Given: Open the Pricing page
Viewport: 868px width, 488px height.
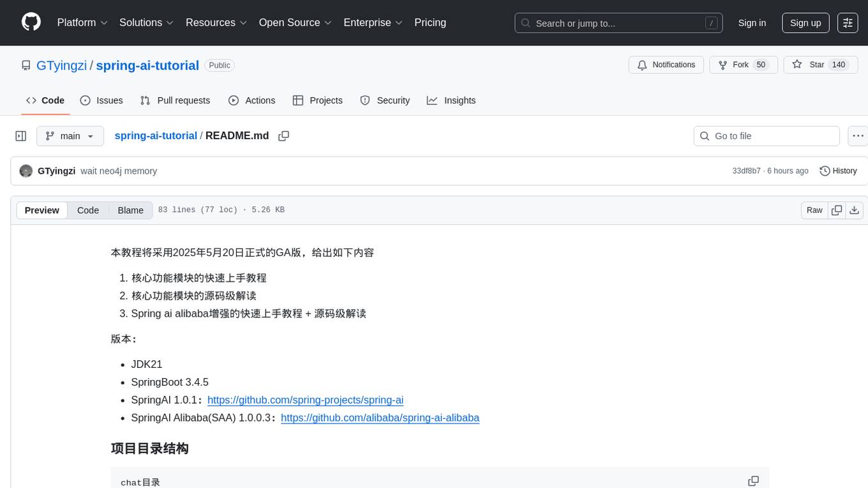Looking at the screenshot, I should 430,22.
